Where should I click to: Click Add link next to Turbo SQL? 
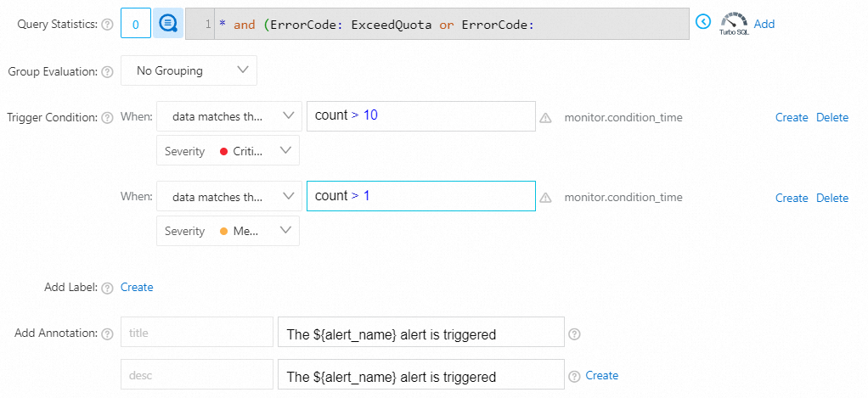point(764,24)
